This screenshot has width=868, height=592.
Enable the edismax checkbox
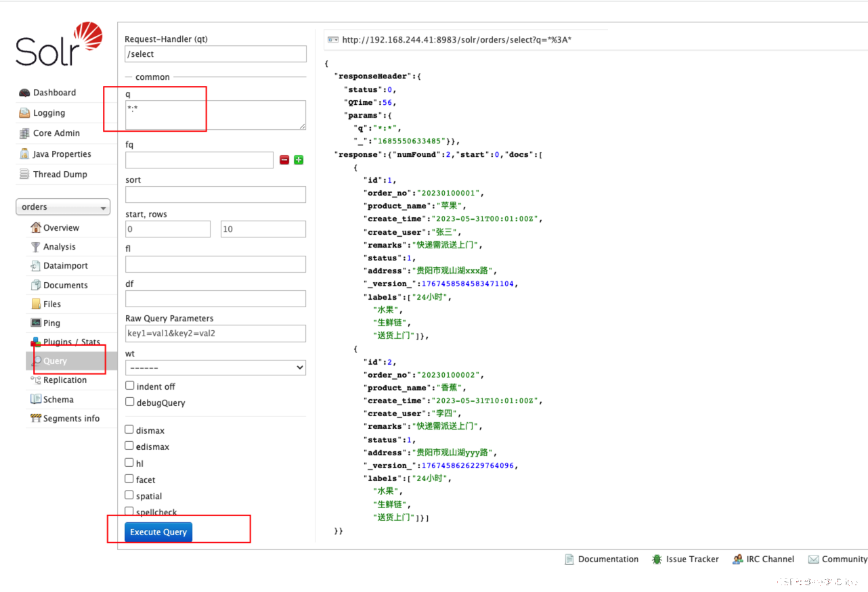click(129, 446)
